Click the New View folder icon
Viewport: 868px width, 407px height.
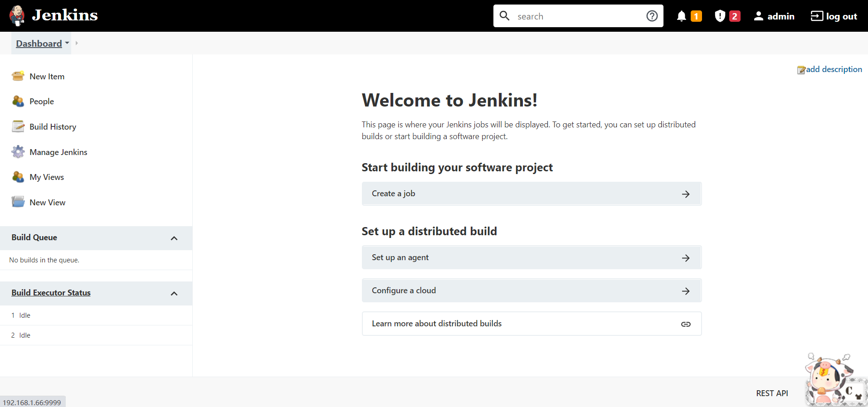click(x=18, y=202)
